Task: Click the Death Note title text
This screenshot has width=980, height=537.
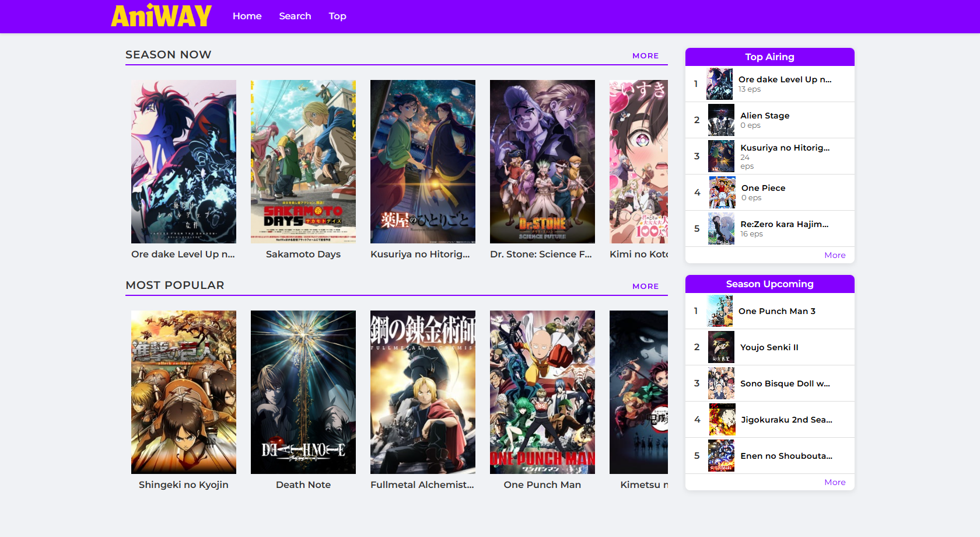Action: (303, 484)
